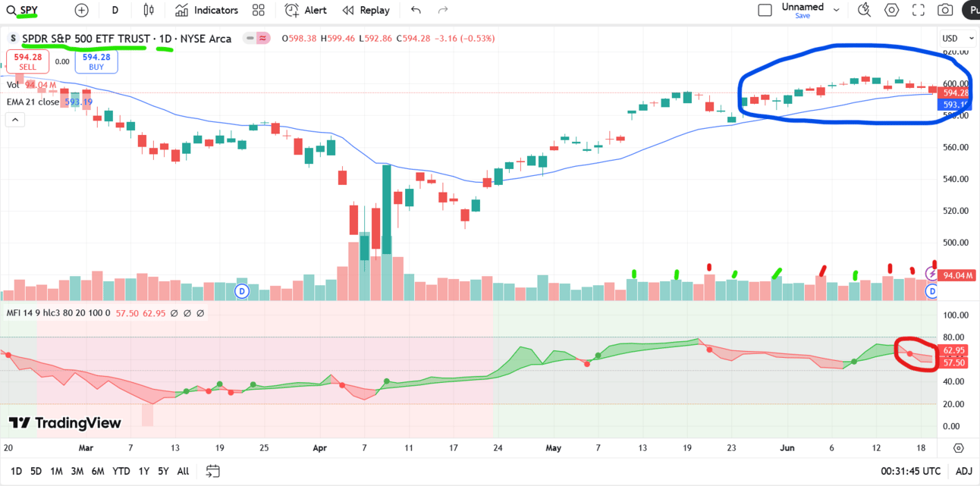Open the indicator templates grid

click(259, 10)
